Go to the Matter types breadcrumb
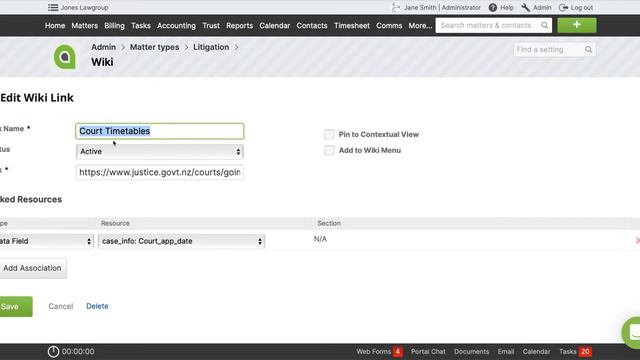Image resolution: width=640 pixels, height=360 pixels. click(x=154, y=47)
